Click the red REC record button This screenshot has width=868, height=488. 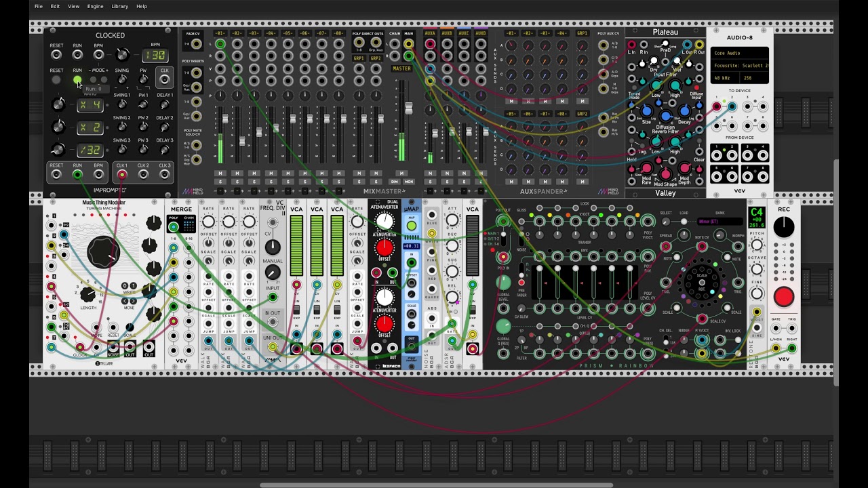(x=784, y=296)
